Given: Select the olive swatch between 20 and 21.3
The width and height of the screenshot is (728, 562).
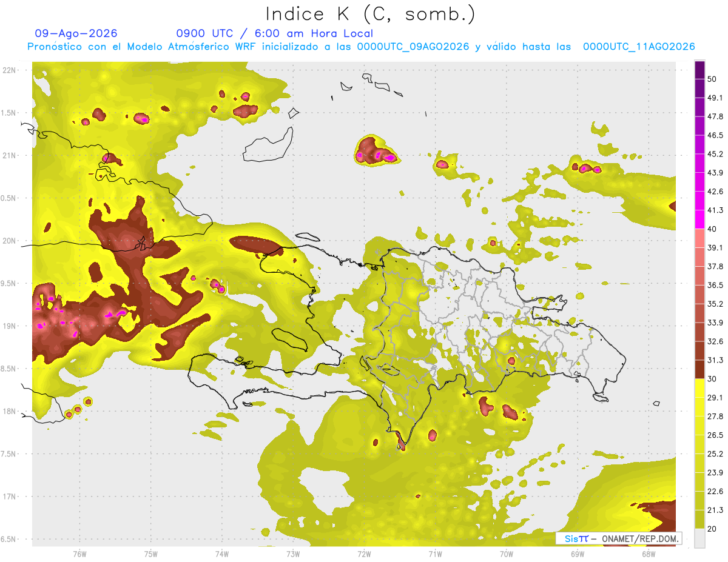Looking at the screenshot, I should [x=700, y=520].
